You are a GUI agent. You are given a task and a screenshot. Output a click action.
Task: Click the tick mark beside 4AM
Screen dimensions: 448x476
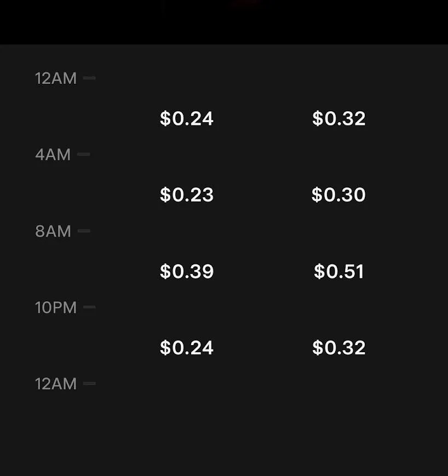pos(84,154)
